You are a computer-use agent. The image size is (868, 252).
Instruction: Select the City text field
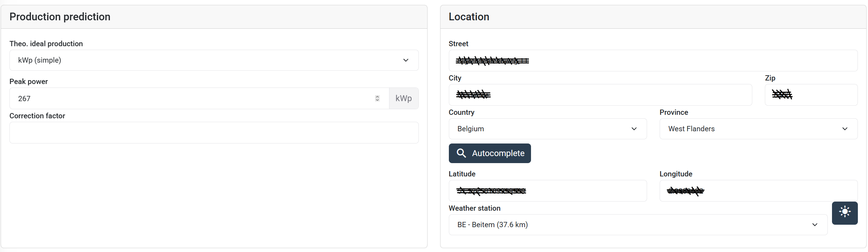[x=600, y=95]
